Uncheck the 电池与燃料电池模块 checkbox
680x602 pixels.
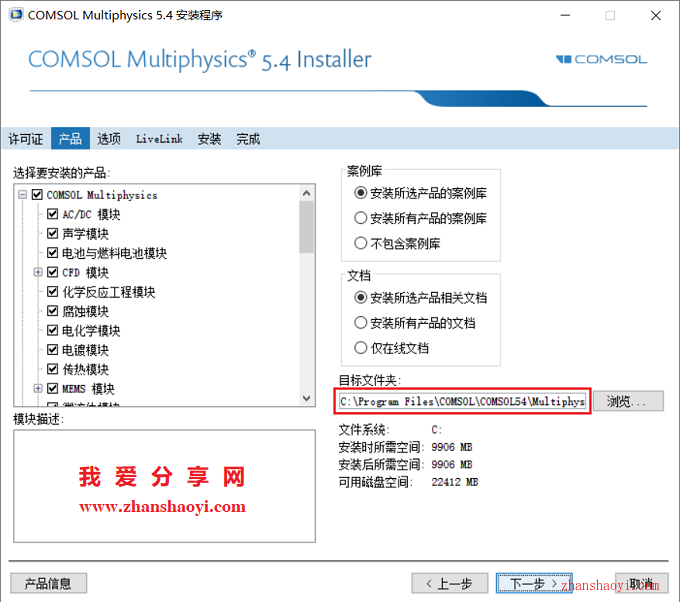tap(52, 252)
